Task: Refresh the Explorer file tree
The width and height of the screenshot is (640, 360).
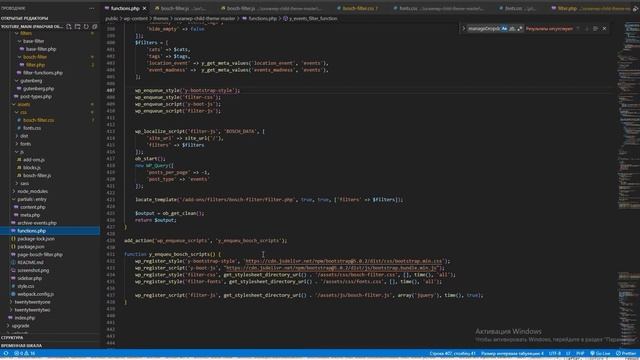Action: click(x=86, y=27)
